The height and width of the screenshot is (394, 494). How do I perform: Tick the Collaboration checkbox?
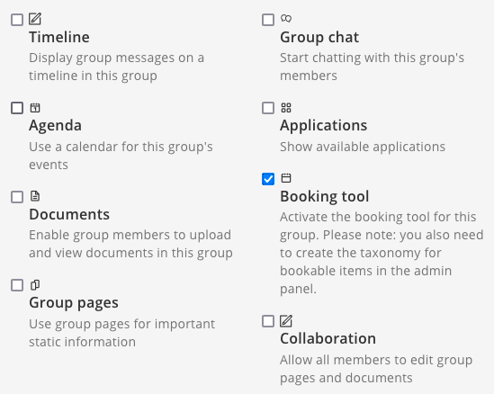coord(268,321)
